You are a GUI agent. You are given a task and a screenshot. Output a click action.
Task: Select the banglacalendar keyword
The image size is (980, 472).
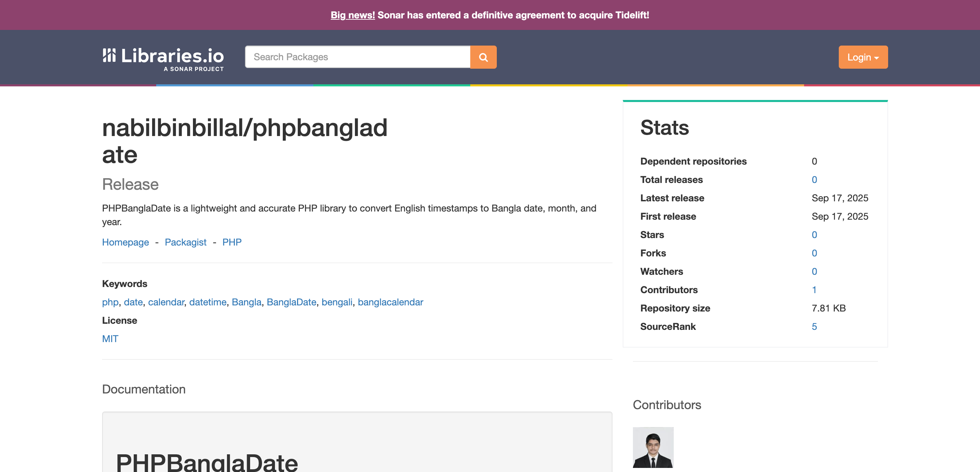(x=390, y=302)
